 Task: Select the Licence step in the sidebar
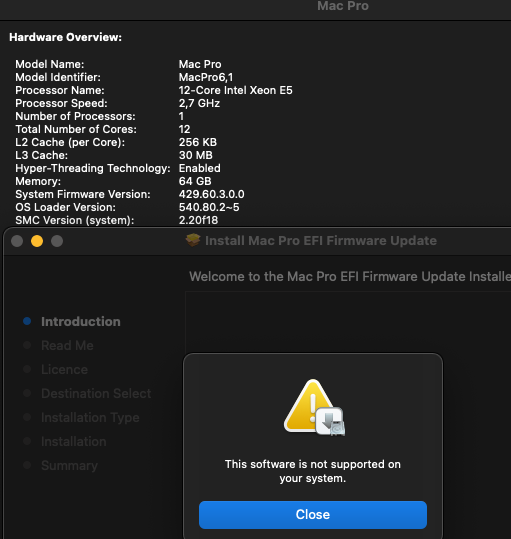(65, 370)
